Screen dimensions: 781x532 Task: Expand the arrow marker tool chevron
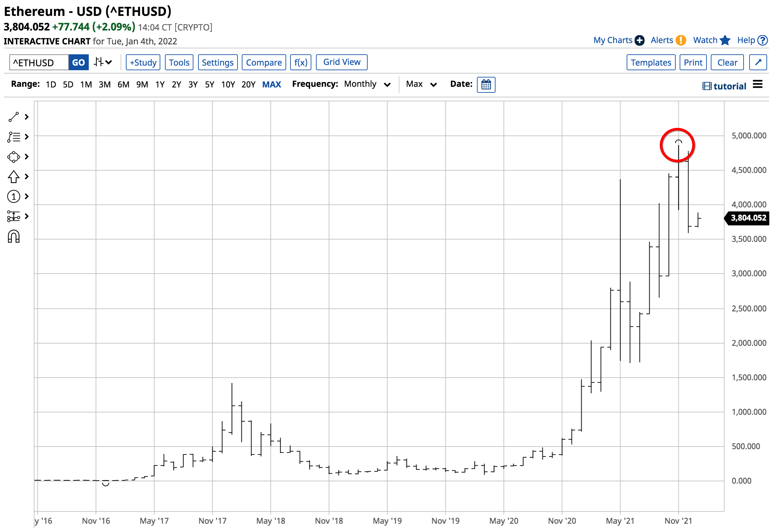click(27, 177)
